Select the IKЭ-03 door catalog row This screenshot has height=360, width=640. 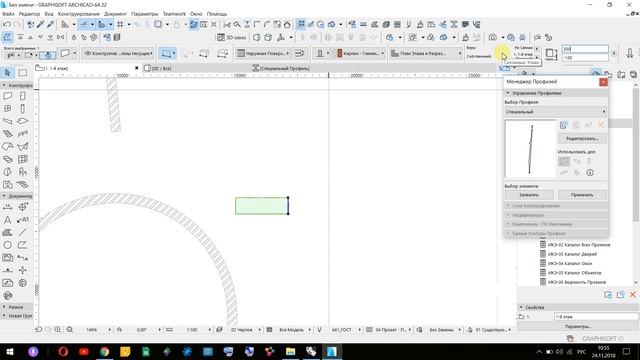tap(572, 254)
